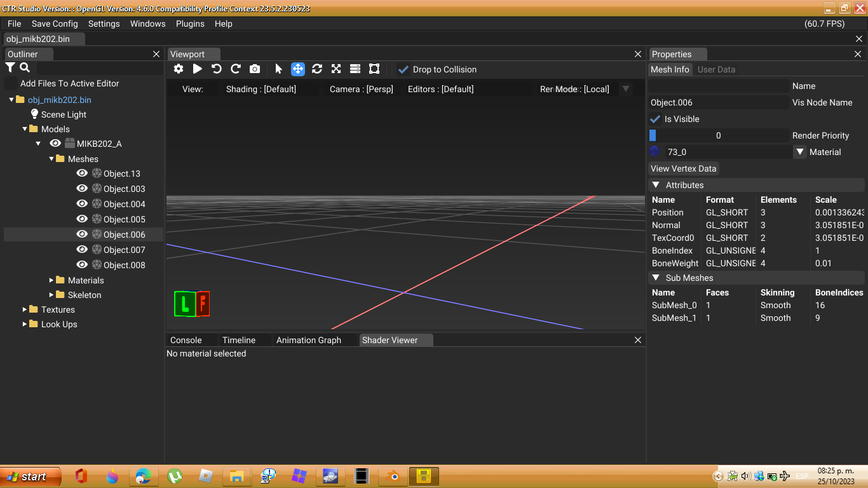The width and height of the screenshot is (868, 488).
Task: Toggle Is Visible for Object.006
Action: (656, 119)
